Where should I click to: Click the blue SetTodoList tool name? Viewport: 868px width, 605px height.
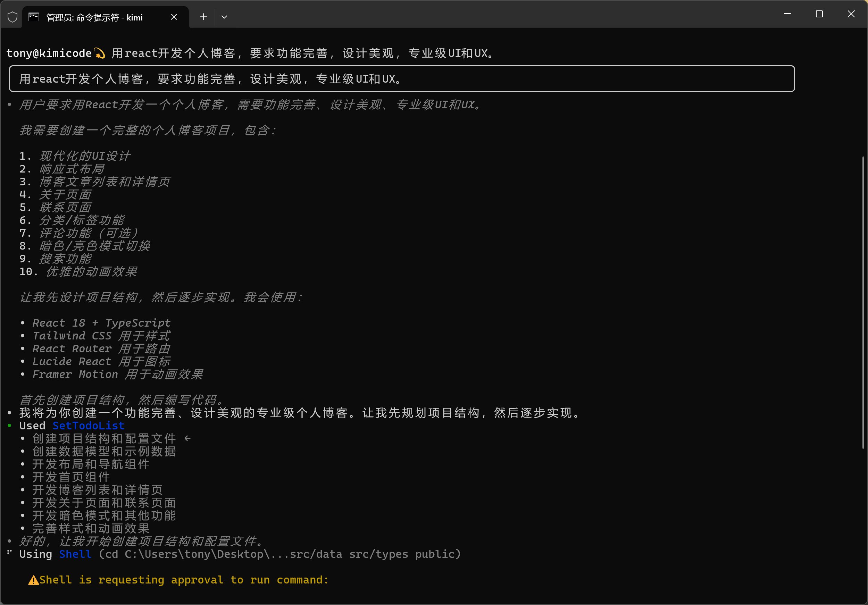[x=89, y=426]
